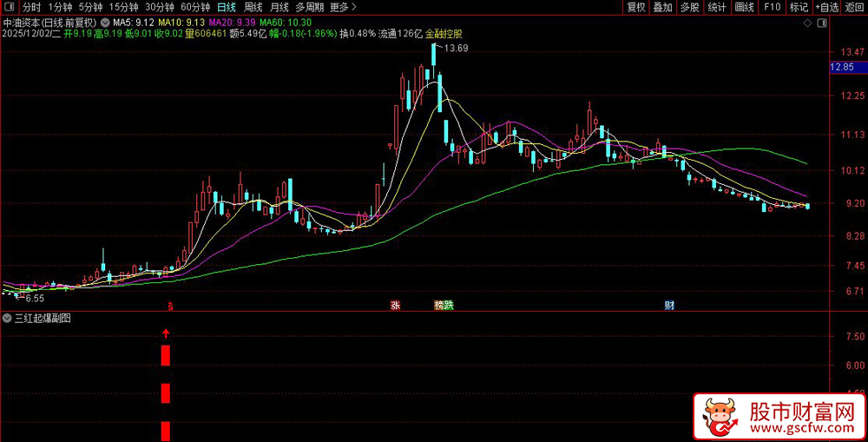868x442 pixels.
Task: Click the red arrow signal in 三红起爆副图
Action: [166, 333]
